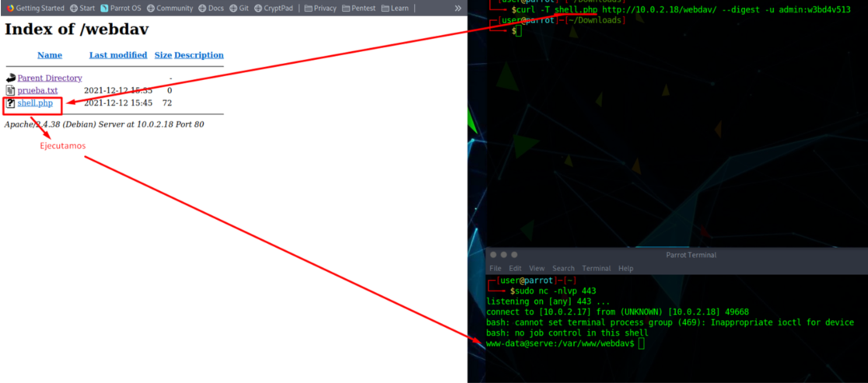Open the Git bookmark

239,8
